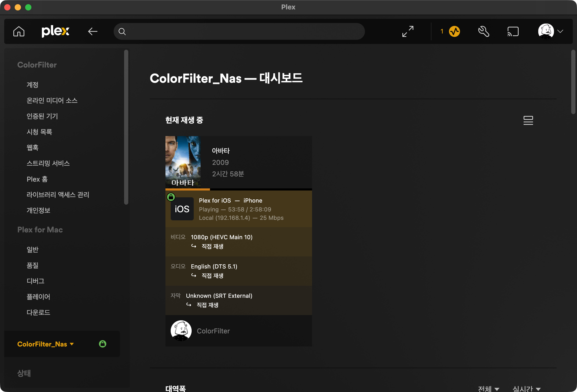Open the activity pulse icon

coord(454,31)
